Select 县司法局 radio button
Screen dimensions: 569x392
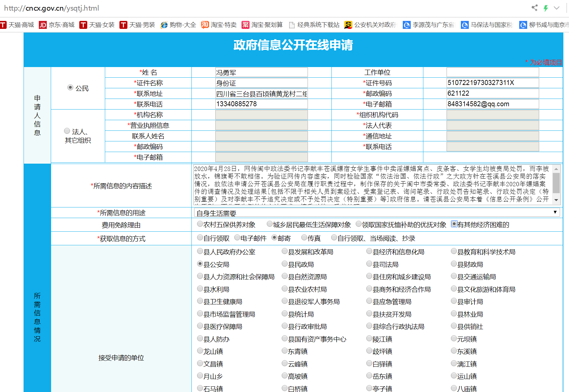(x=369, y=264)
